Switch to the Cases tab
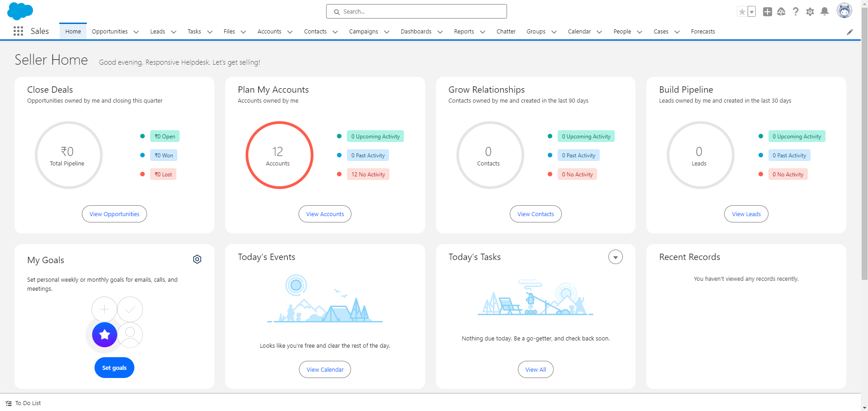Viewport: 868px width, 411px height. [661, 32]
